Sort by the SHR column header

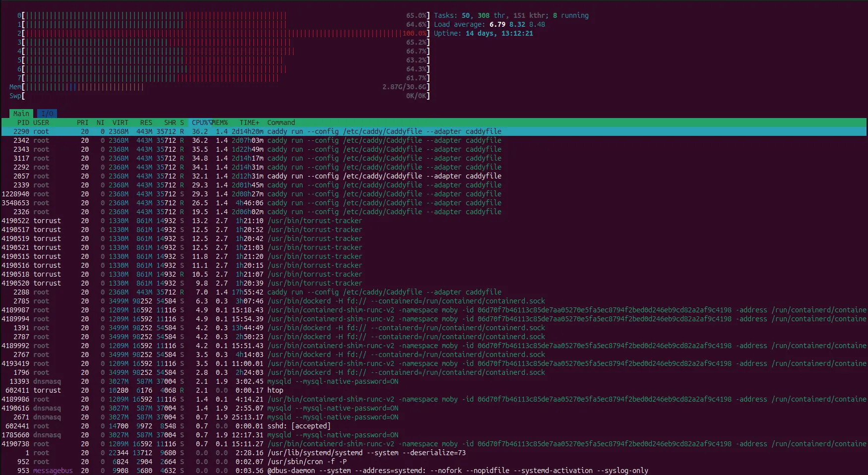click(x=170, y=122)
